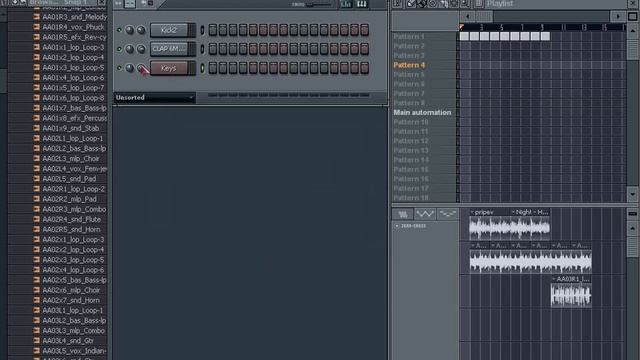Viewport: 640px width, 360px height.
Task: Toggle the Kick2 channel select indicator
Action: click(202, 30)
